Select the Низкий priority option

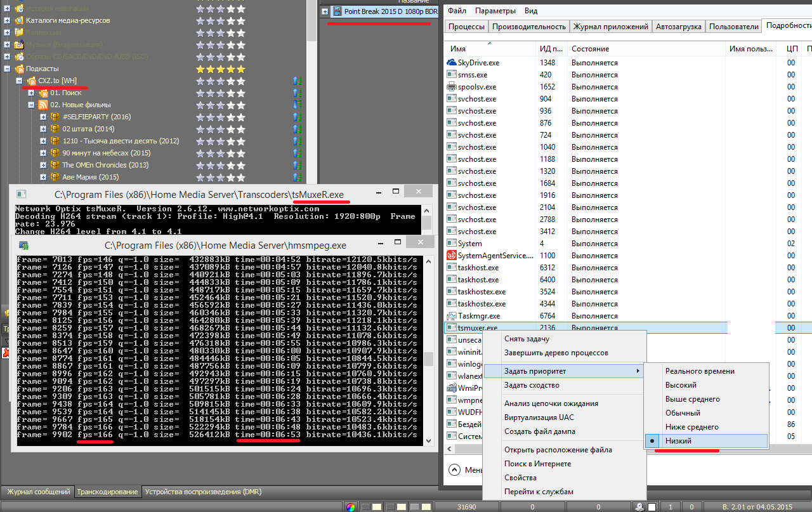[x=678, y=441]
